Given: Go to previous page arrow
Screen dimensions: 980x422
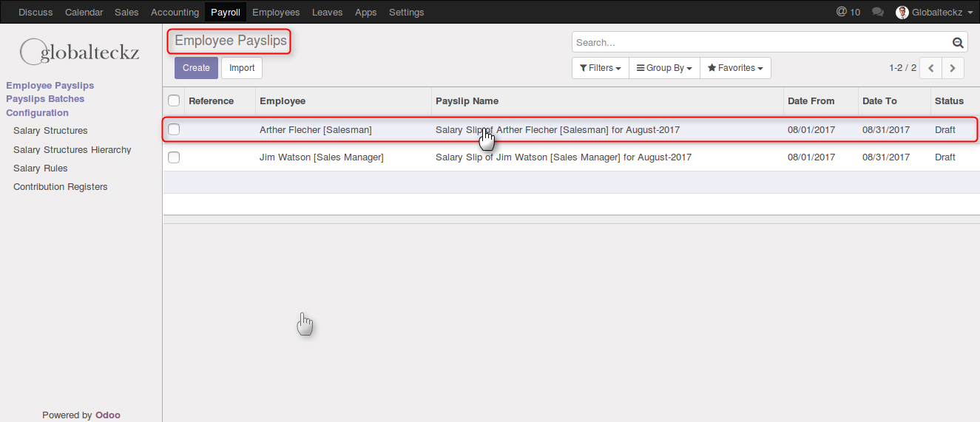Looking at the screenshot, I should (x=931, y=68).
